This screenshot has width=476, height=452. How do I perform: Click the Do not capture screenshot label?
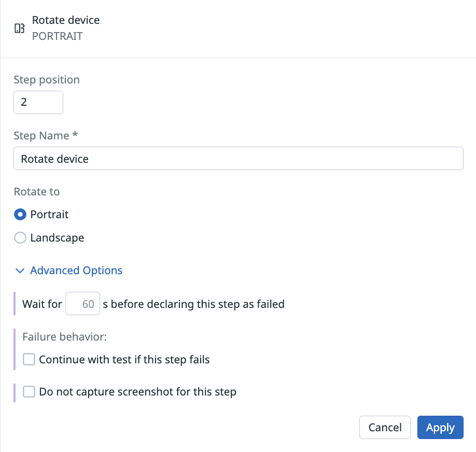click(138, 392)
